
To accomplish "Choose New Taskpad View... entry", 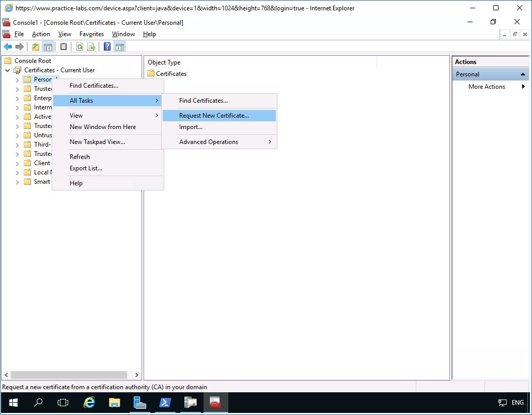I will 107,142.
